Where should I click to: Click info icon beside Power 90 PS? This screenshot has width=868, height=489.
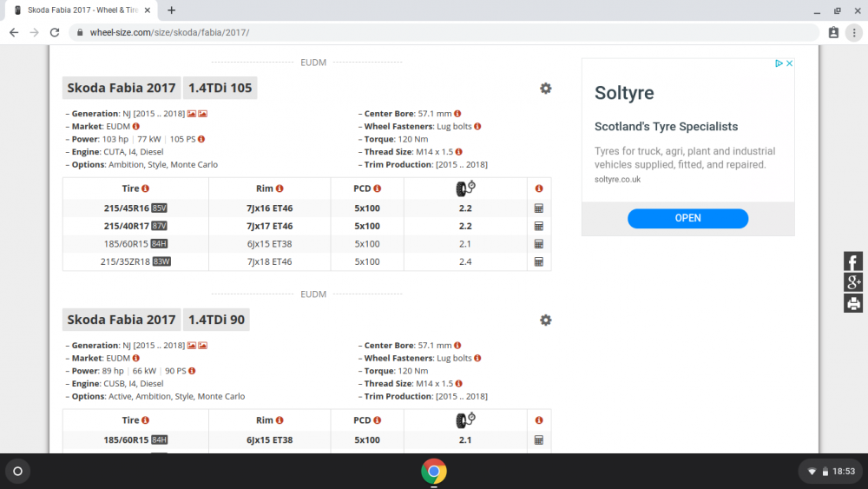tap(192, 371)
